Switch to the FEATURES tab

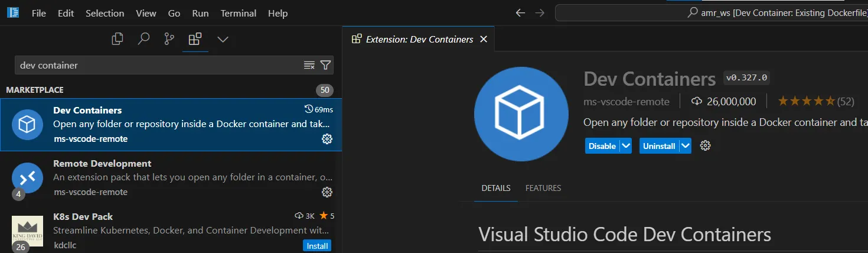[x=543, y=188]
